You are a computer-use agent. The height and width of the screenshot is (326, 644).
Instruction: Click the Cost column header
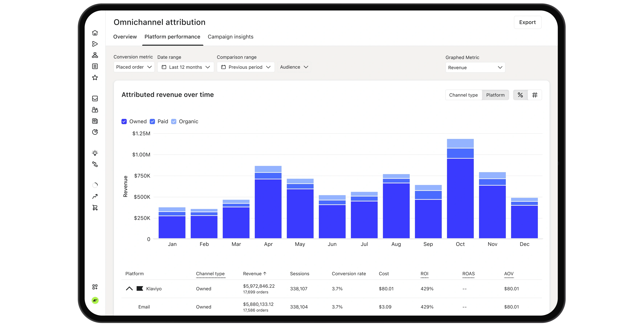click(384, 274)
